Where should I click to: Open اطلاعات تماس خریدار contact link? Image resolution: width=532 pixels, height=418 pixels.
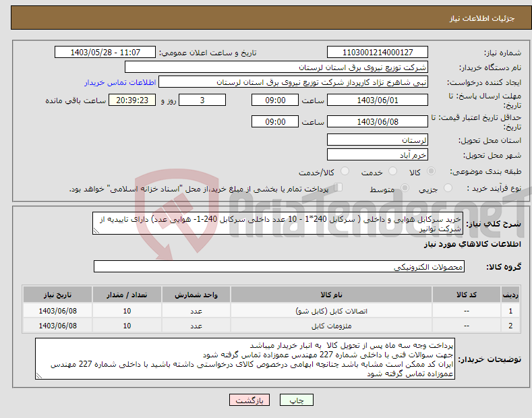click(120, 82)
